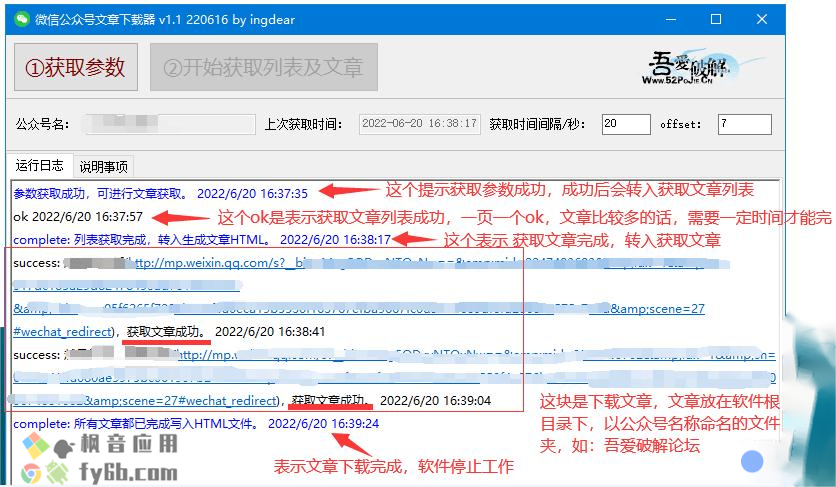The image size is (836, 487).
Task: Focus the 公众号名 input field
Action: [x=169, y=124]
